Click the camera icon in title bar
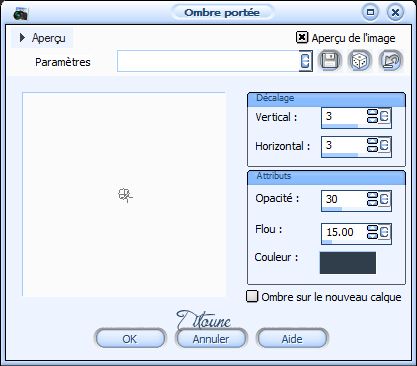Image resolution: width=417 pixels, height=366 pixels. click(x=20, y=14)
